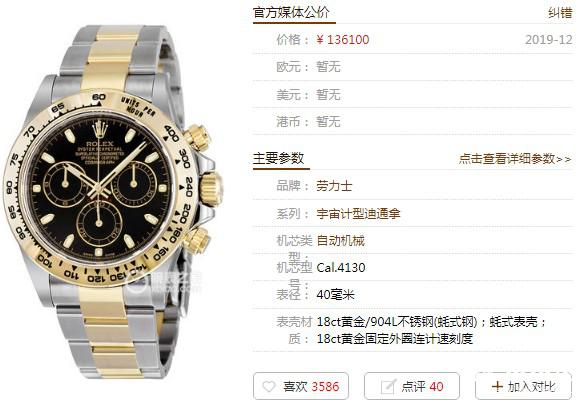Image resolution: width=587 pixels, height=400 pixels.
Task: Click the heart icon beside 喜欢
Action: 268,386
